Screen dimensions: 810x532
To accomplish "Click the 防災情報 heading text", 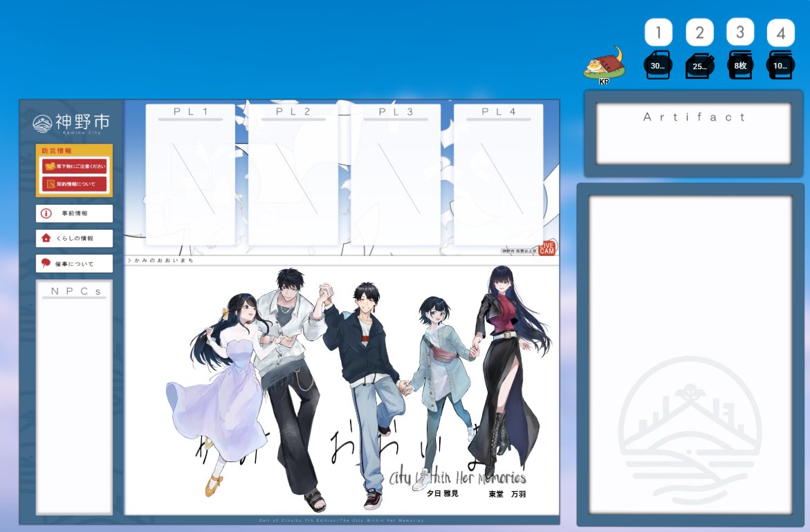I will point(56,151).
